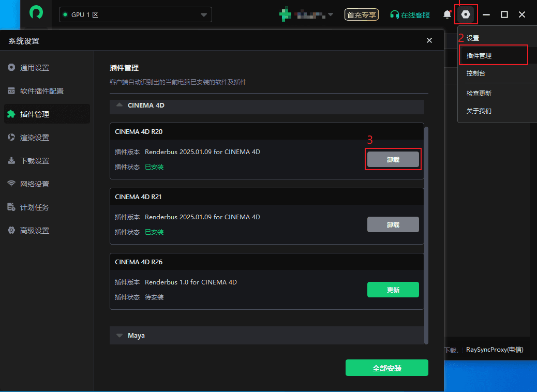Click the 在线客服 link text
This screenshot has height=392, width=537.
415,14
